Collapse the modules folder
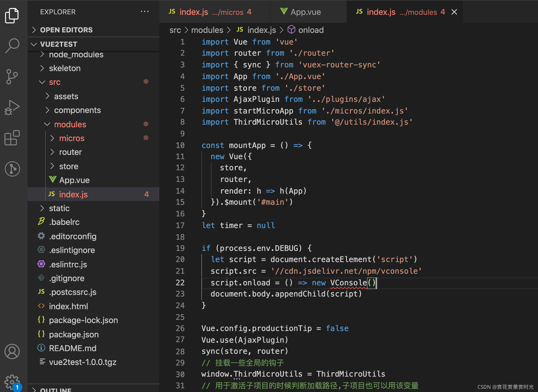538x392 pixels. pos(70,124)
